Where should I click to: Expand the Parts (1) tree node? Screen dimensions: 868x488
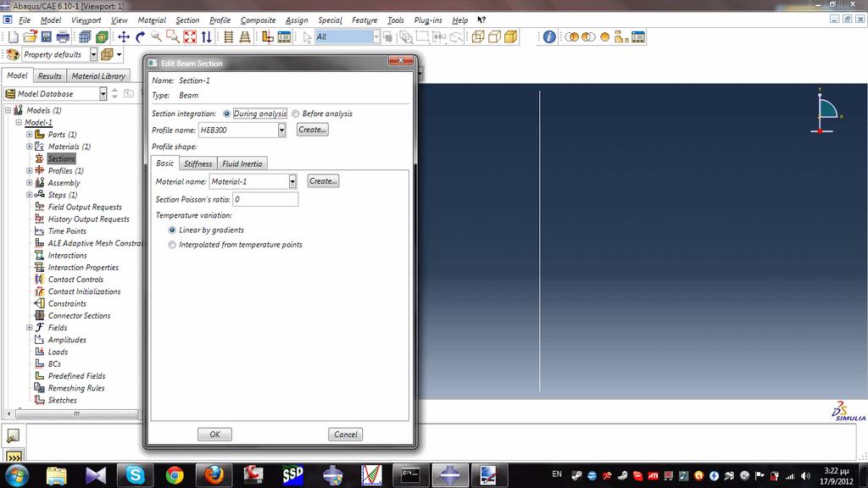click(x=30, y=135)
